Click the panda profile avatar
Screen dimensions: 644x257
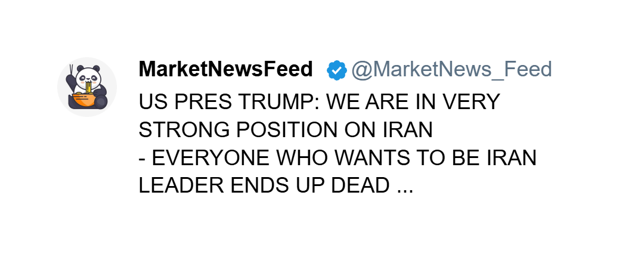[x=87, y=87]
